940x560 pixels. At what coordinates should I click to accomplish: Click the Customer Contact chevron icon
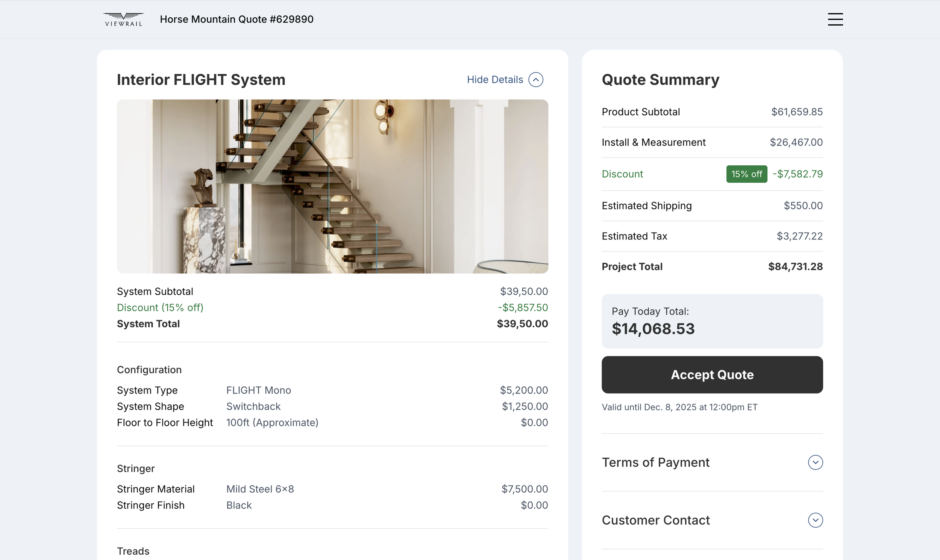815,520
